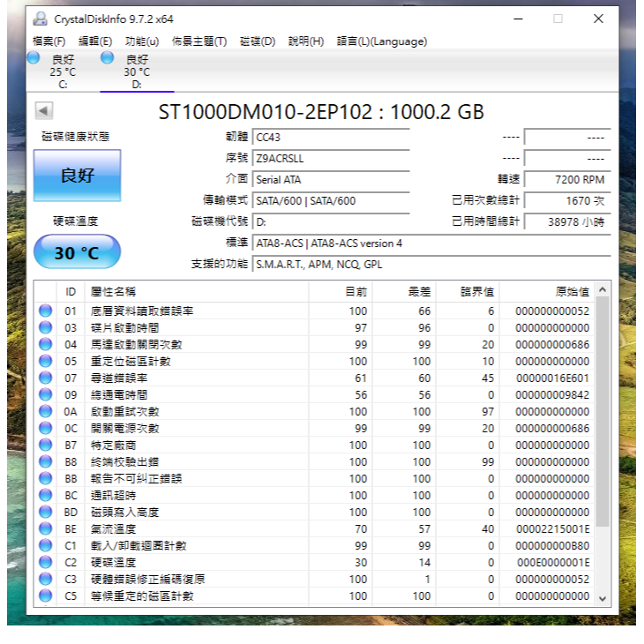Click status orb for attribute 05
The height and width of the screenshot is (644, 644).
(x=46, y=361)
